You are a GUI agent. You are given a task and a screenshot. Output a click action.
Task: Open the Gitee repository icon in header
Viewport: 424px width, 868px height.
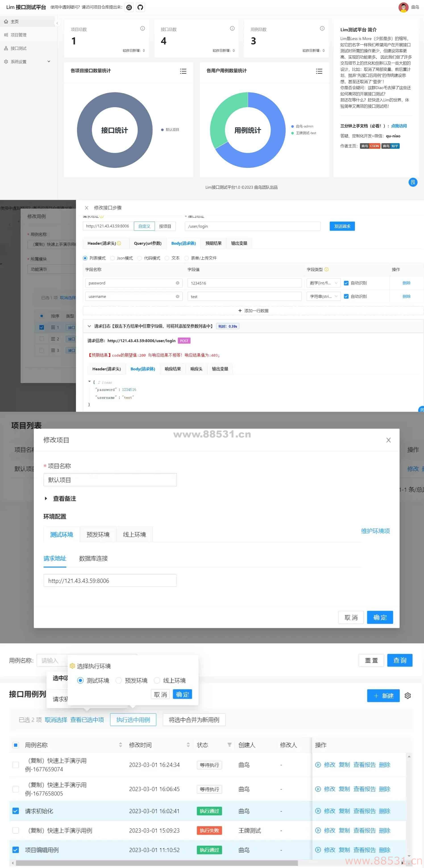click(129, 7)
